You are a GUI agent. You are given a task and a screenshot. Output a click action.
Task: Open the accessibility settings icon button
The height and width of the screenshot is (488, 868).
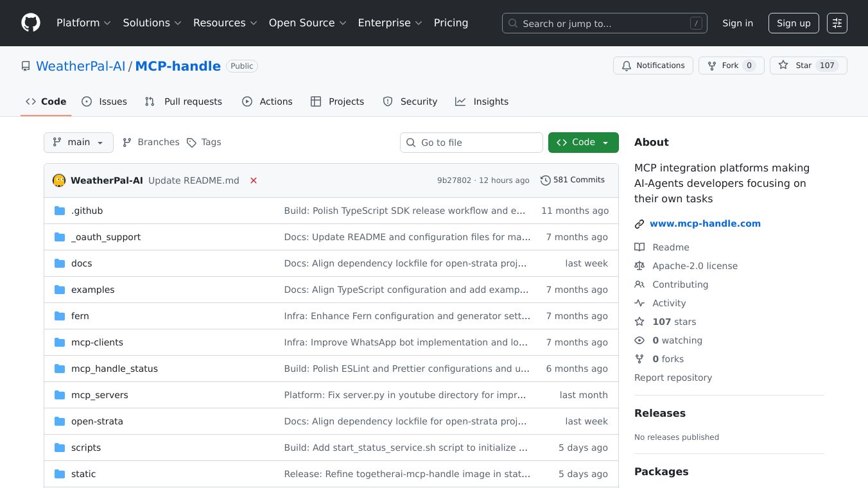point(837,23)
